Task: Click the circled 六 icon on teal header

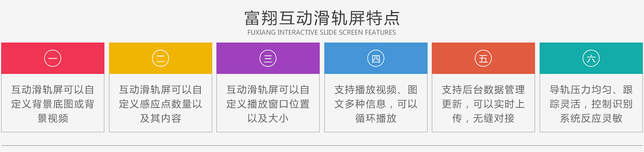Action: click(x=591, y=58)
